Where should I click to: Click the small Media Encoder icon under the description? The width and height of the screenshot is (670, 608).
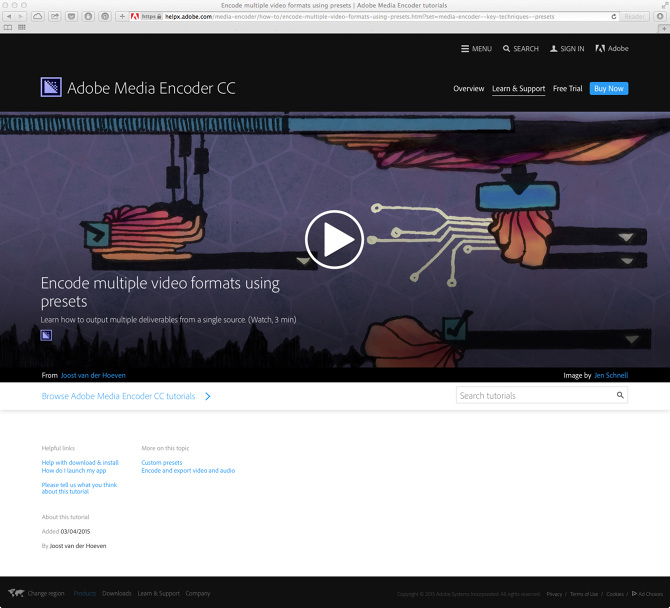click(x=46, y=335)
